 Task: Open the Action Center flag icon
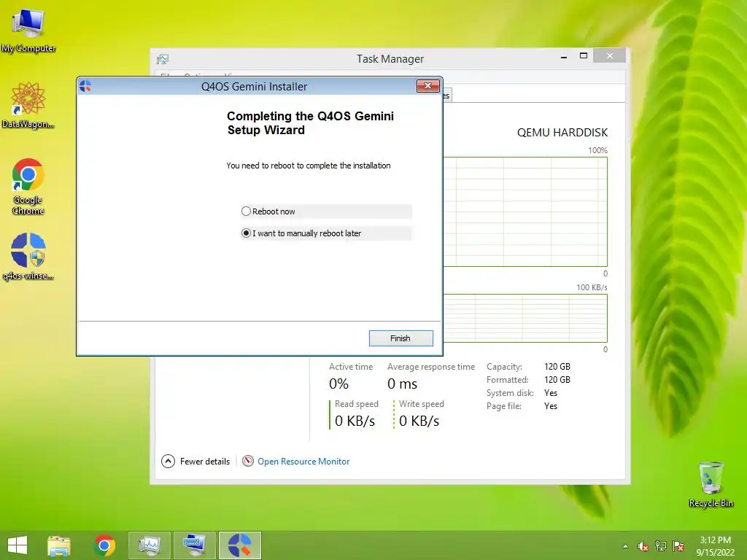point(678,546)
